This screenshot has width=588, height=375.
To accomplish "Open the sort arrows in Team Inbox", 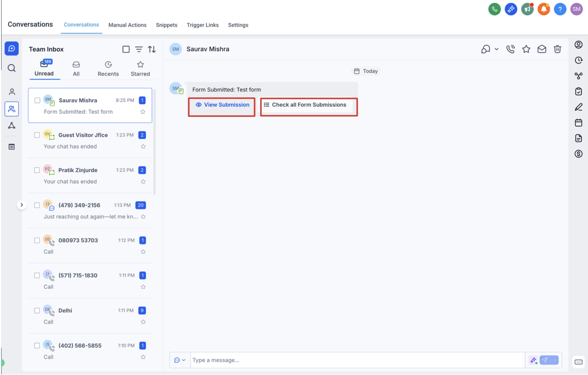I will [x=152, y=49].
